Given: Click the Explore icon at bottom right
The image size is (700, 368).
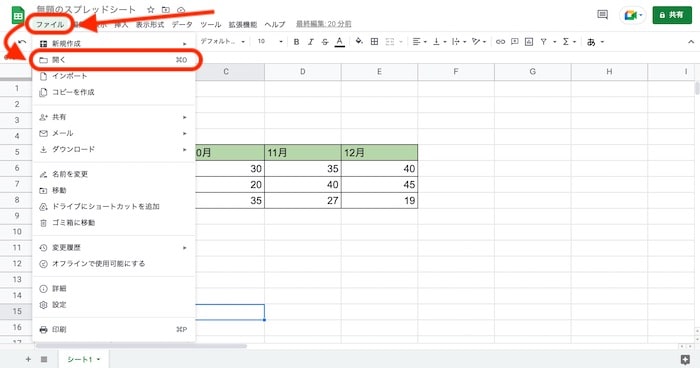Looking at the screenshot, I should coord(685,360).
